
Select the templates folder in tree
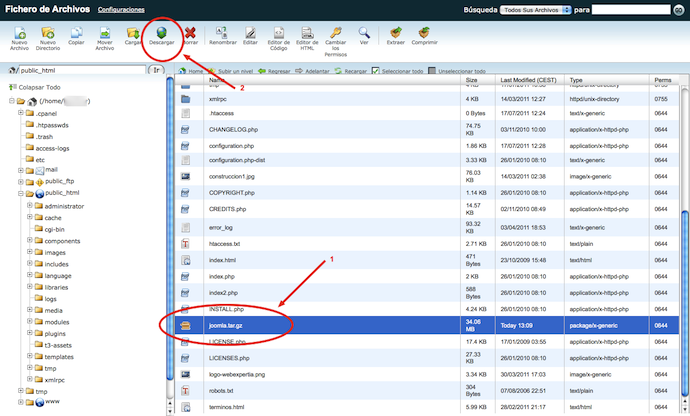[59, 357]
